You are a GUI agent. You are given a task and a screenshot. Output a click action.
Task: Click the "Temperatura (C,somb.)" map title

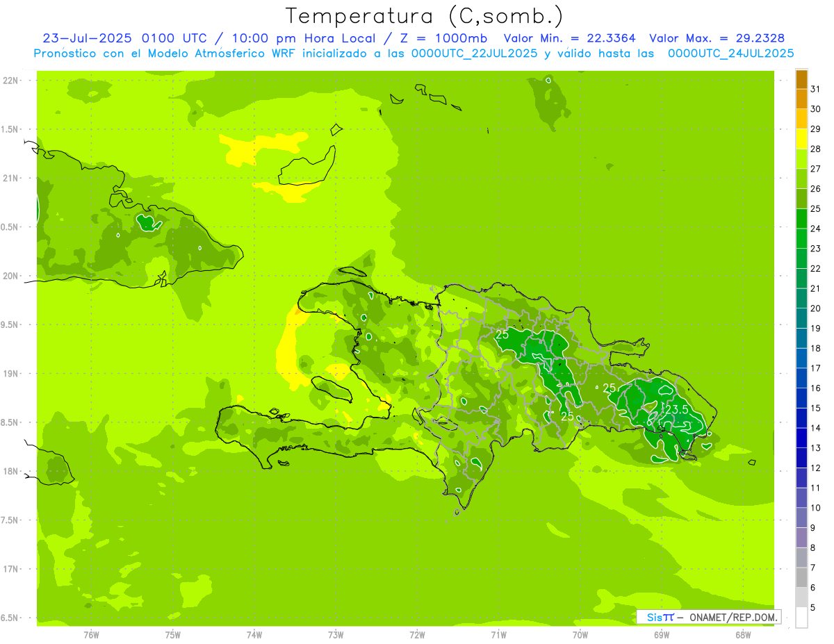[424, 16]
